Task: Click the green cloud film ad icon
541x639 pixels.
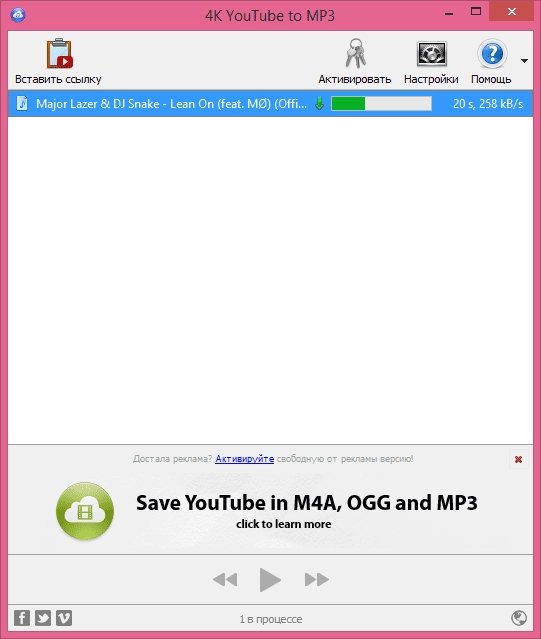Action: 85,511
